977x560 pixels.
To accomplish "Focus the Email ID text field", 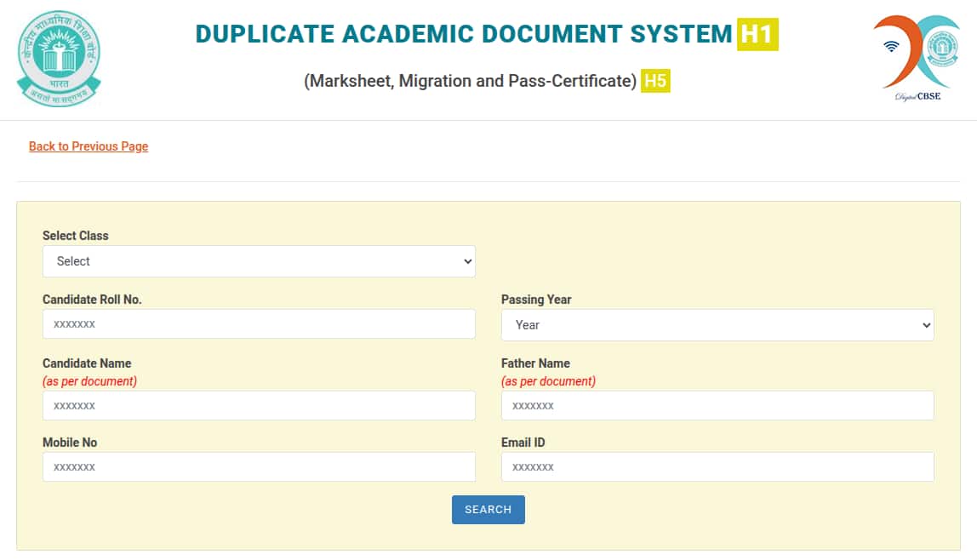I will tap(717, 467).
